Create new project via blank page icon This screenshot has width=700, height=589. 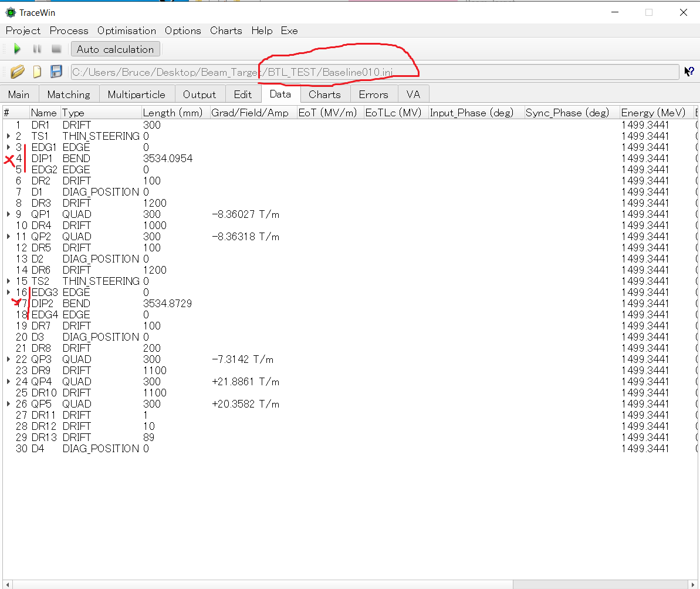(x=37, y=72)
